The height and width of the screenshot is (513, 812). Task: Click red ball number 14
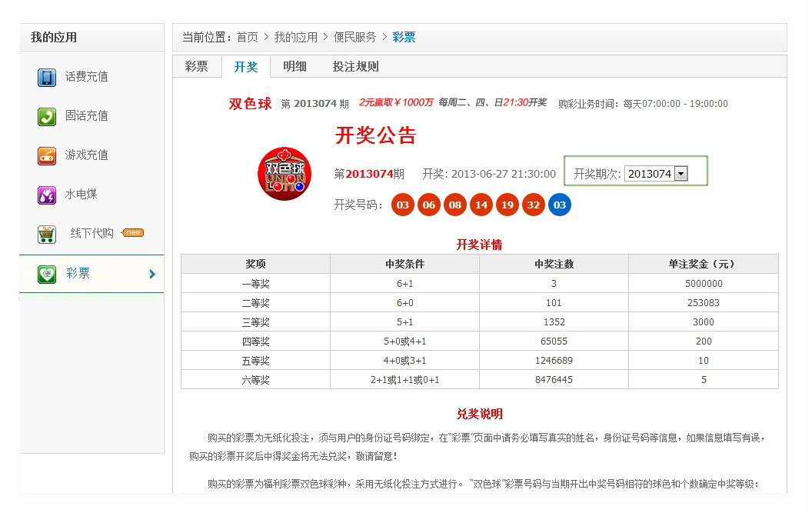pyautogui.click(x=481, y=205)
